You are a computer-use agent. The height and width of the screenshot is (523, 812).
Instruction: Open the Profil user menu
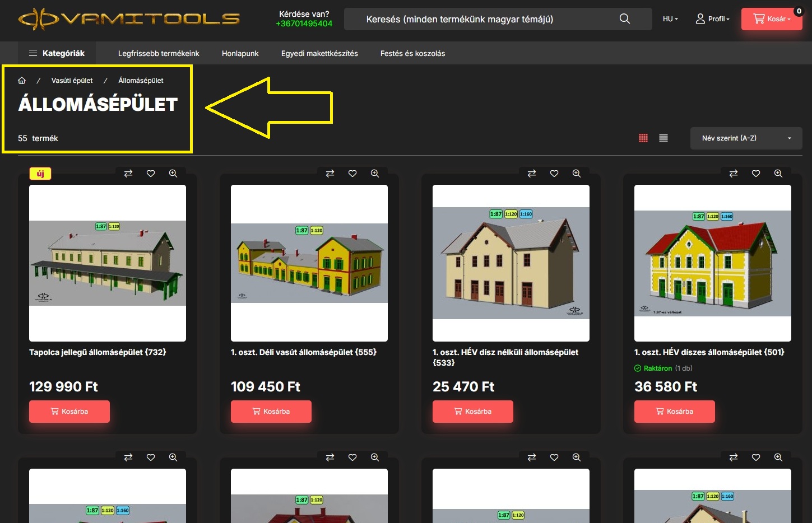(712, 19)
